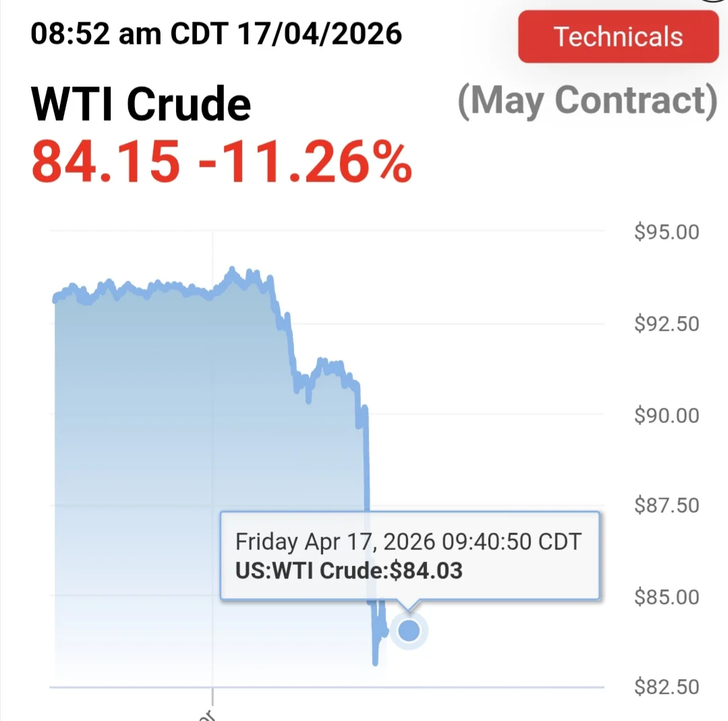Click the highest peak of the price line
This screenshot has height=721, width=728.
[x=232, y=269]
